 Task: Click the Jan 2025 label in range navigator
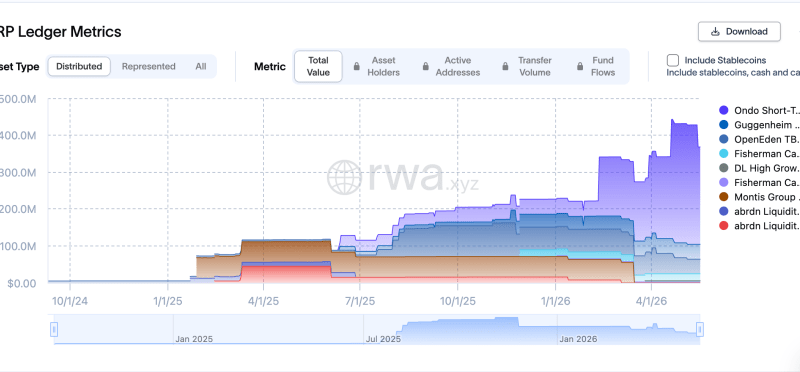194,339
